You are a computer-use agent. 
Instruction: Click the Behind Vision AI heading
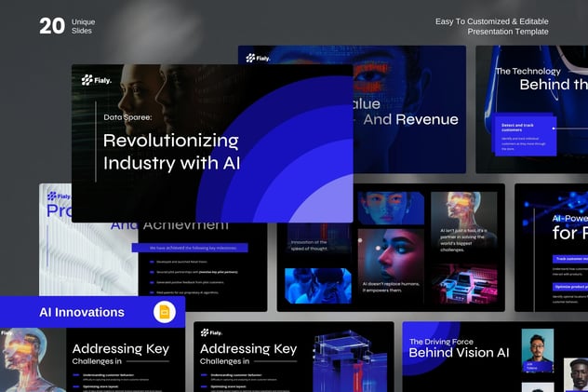[459, 353]
